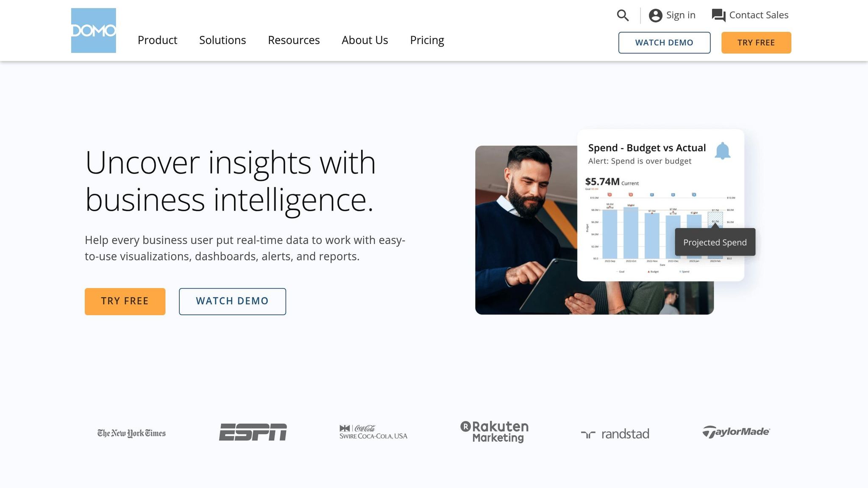
Task: Click the TaylorMade logo
Action: click(x=736, y=432)
